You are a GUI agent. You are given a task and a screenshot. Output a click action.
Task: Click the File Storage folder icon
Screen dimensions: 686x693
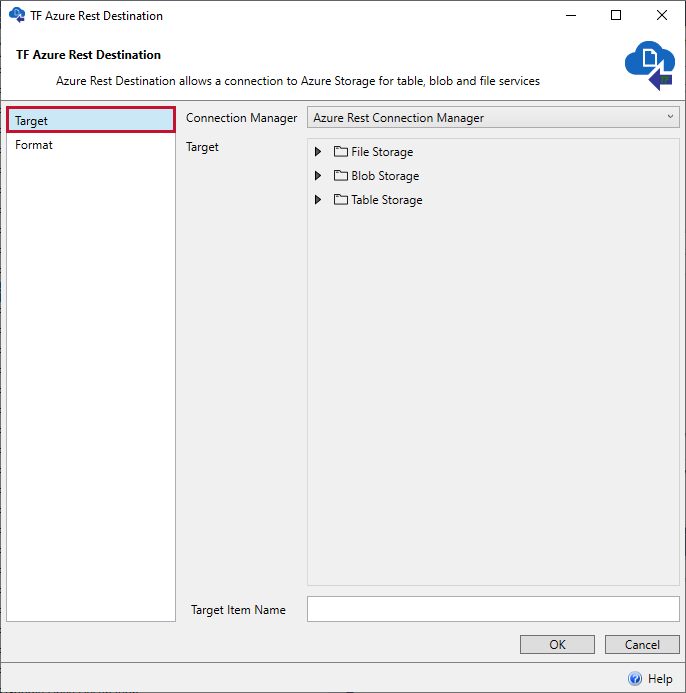(x=340, y=152)
